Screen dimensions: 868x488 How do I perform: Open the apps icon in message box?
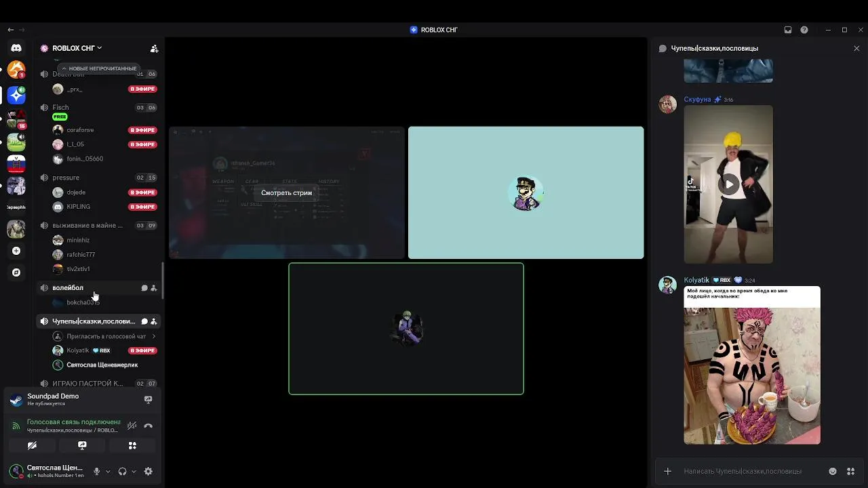pos(852,471)
